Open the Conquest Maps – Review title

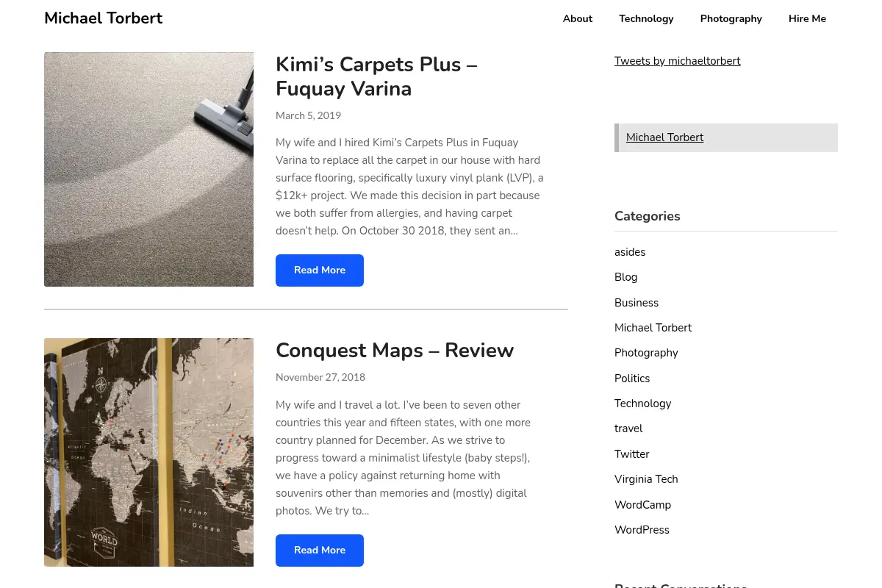point(395,351)
